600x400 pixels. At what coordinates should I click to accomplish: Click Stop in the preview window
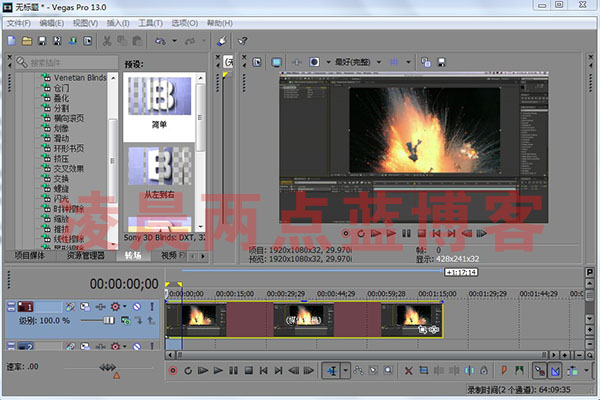(x=421, y=233)
